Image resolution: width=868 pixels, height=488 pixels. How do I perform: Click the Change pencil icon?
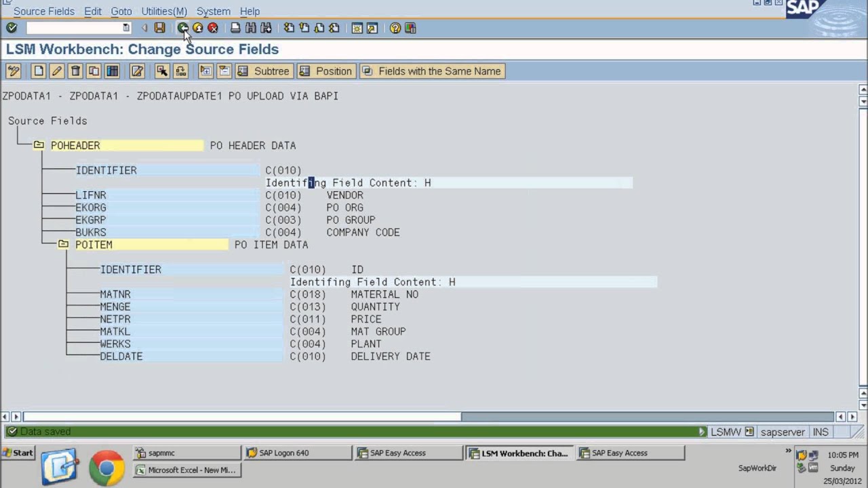57,71
